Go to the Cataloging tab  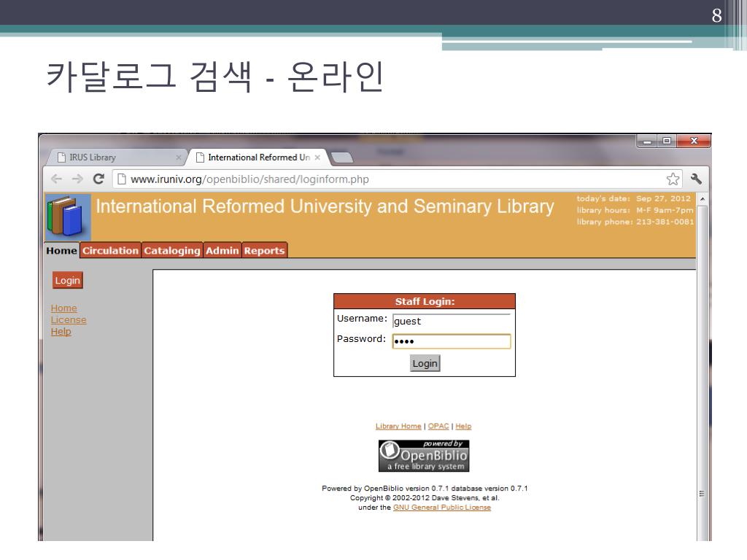(x=172, y=251)
